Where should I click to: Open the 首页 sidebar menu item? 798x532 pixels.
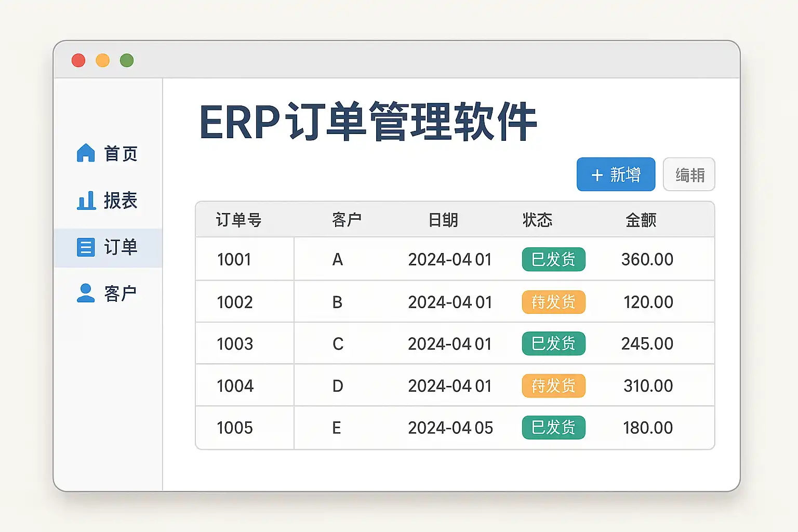coord(108,153)
